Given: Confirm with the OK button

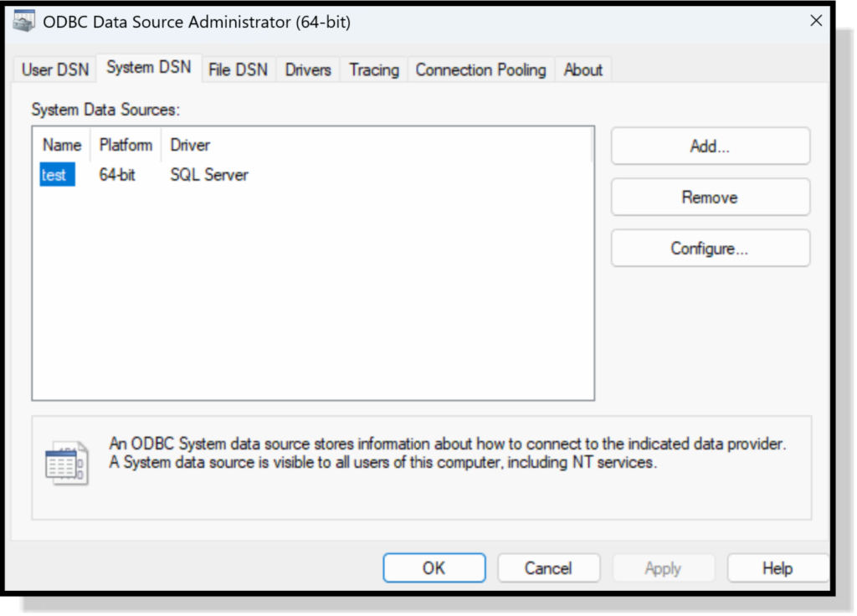Looking at the screenshot, I should pos(434,568).
